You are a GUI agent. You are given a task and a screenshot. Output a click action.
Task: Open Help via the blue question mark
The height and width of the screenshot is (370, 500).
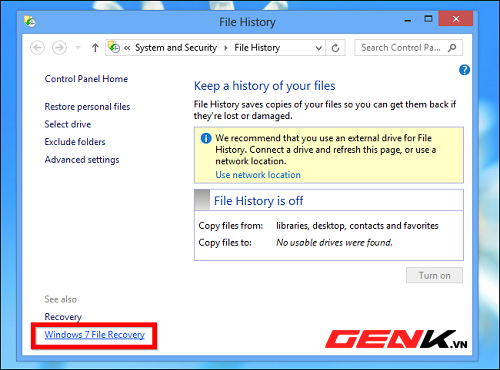pyautogui.click(x=464, y=70)
